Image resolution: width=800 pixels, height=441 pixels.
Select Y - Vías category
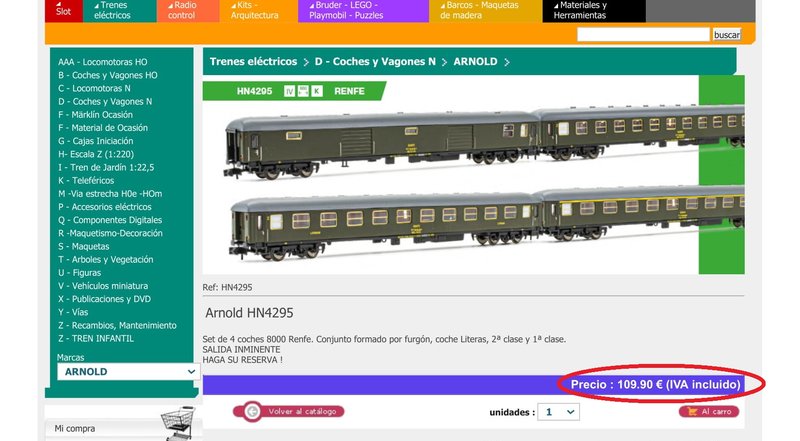click(73, 312)
